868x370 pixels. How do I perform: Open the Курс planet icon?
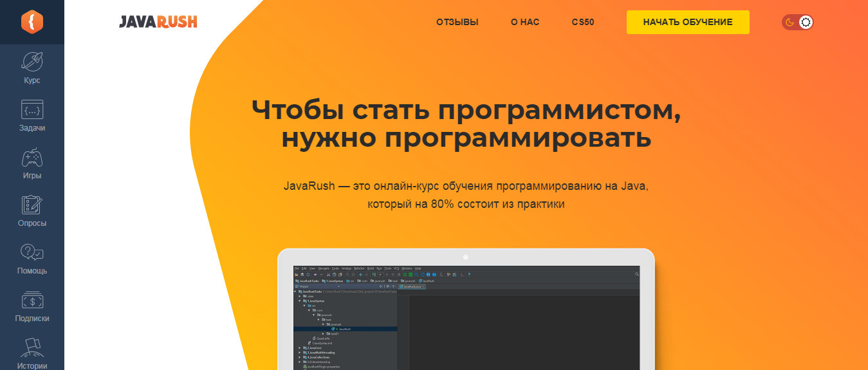click(x=32, y=61)
